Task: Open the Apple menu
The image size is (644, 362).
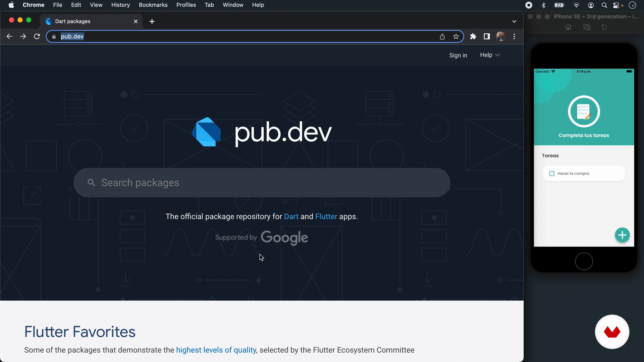Action: coord(11,5)
